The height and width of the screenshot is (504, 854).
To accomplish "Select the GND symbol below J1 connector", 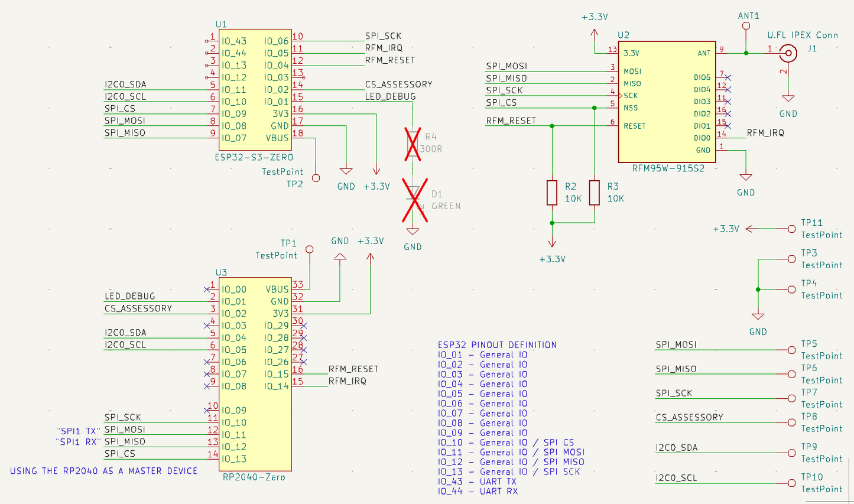I will (787, 99).
